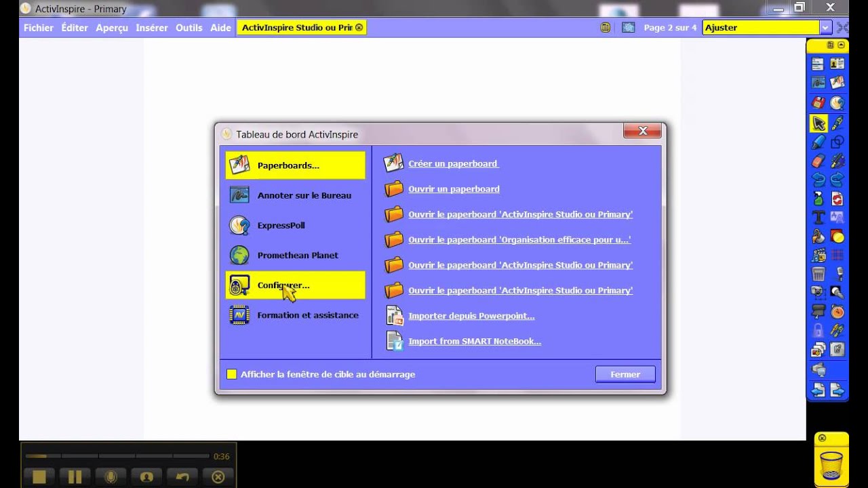Click 'Créer un paperboard' link
This screenshot has height=488, width=868.
click(453, 163)
